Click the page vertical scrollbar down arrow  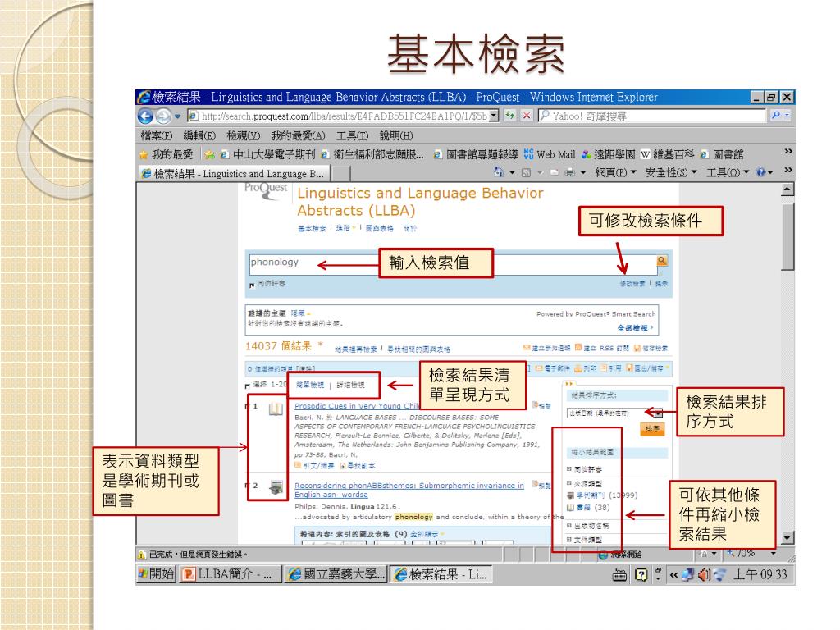(787, 538)
